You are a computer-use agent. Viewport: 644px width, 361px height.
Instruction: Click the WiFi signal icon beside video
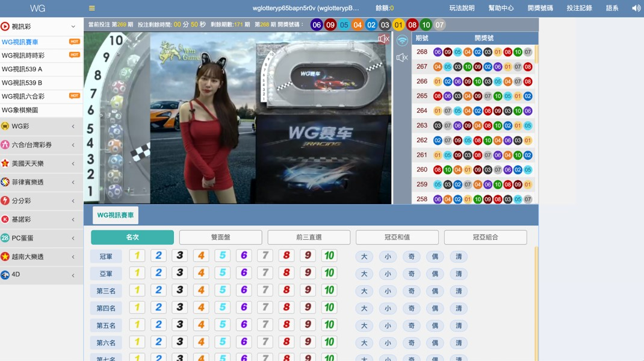[402, 41]
